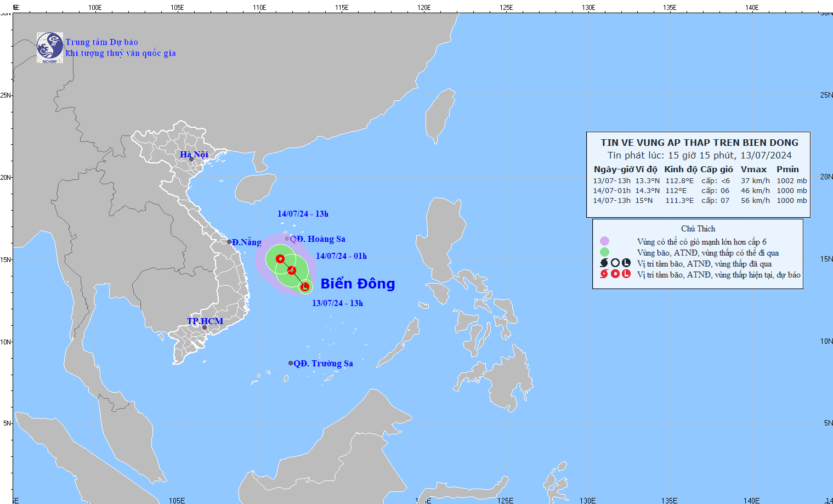
Task: Click the TP.HCM city dot
Action: coord(205,328)
